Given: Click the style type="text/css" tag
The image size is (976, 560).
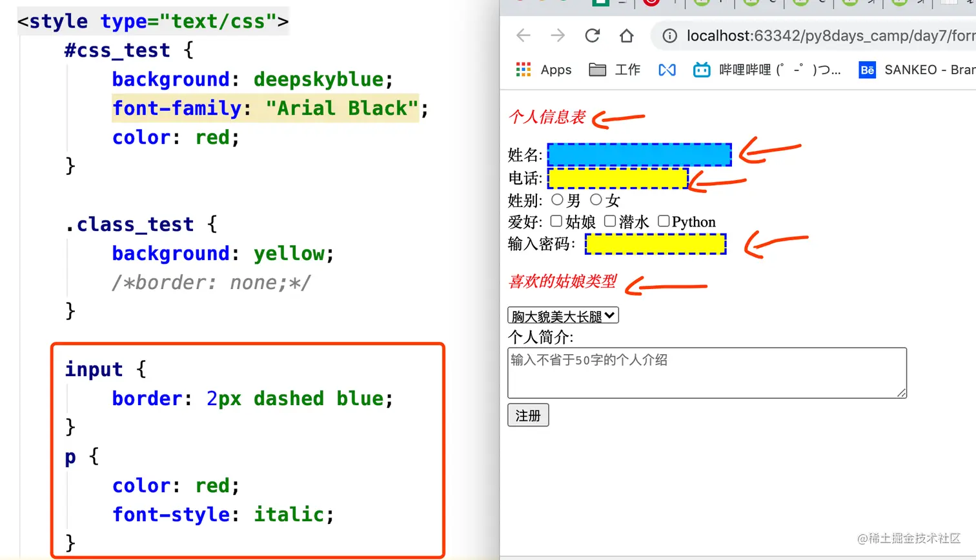Looking at the screenshot, I should (153, 21).
